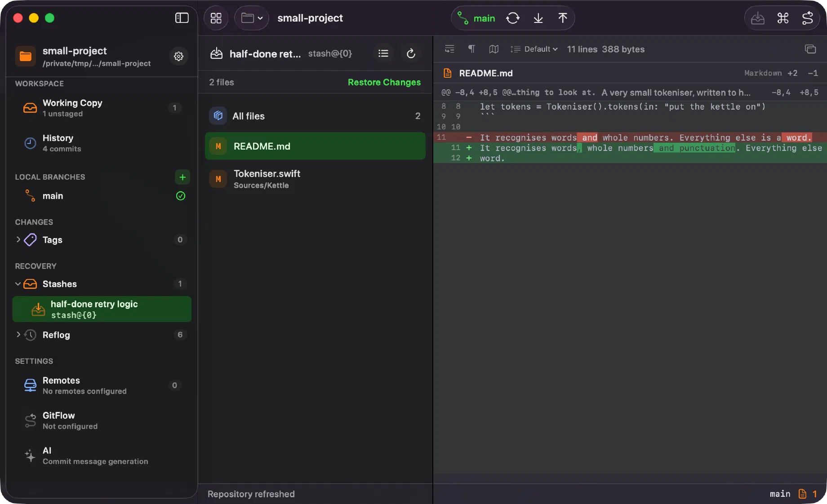Open the Default context lines dropdown
Viewport: 827px width, 504px height.
pos(534,49)
